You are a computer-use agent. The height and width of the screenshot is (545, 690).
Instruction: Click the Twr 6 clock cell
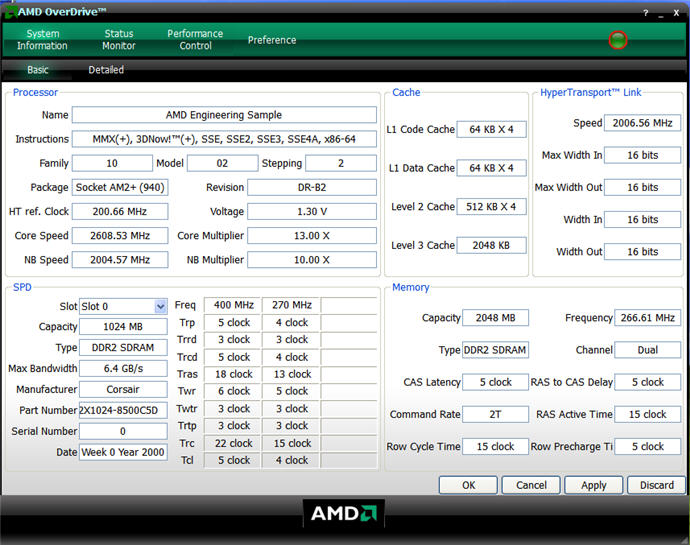234,391
